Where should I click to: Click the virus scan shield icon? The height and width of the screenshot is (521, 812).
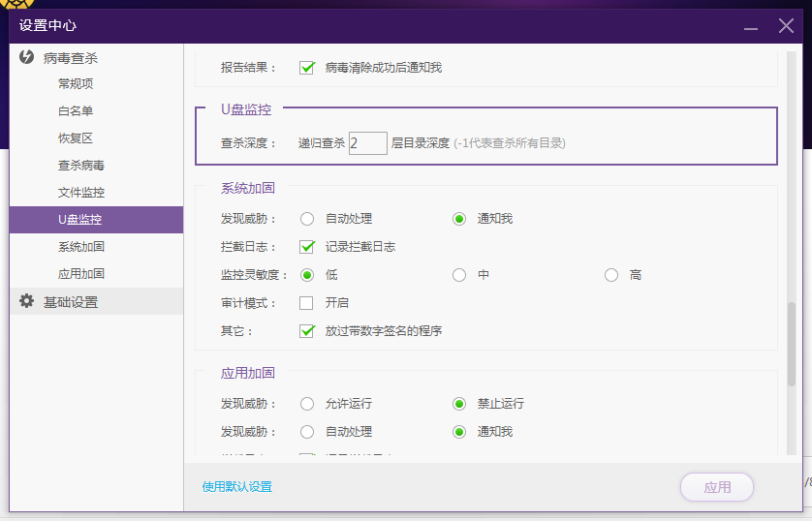pyautogui.click(x=27, y=58)
